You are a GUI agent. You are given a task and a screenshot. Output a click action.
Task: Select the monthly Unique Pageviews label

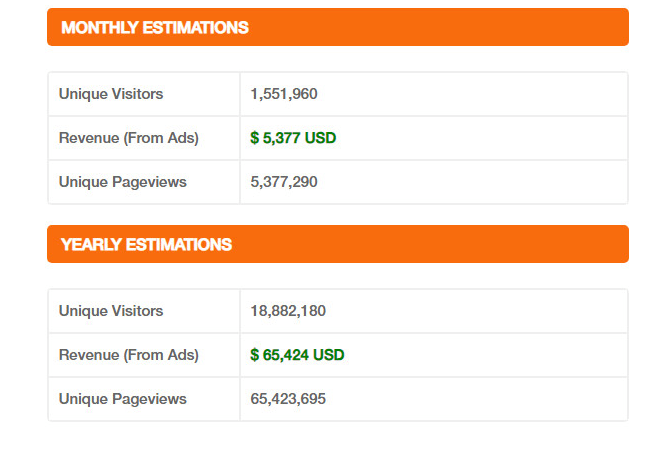point(122,182)
